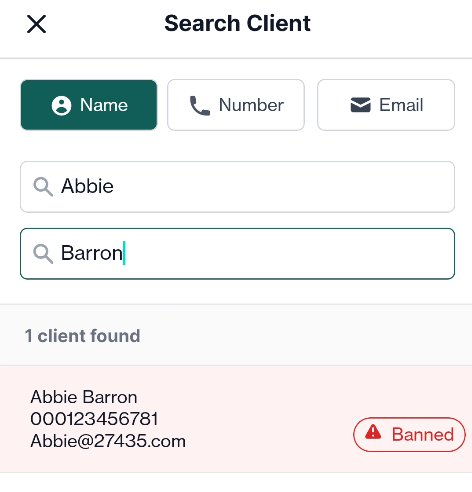Click the Banned status badge

pyautogui.click(x=409, y=434)
